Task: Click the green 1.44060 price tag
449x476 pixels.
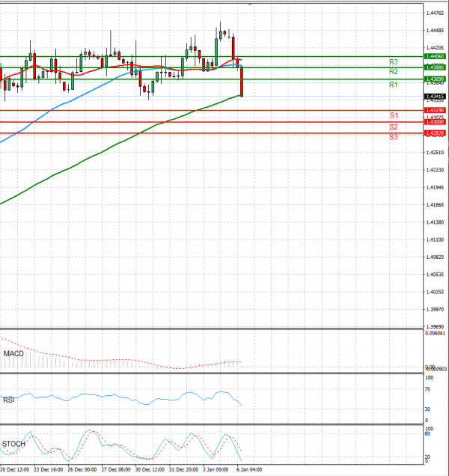Action: pos(435,56)
